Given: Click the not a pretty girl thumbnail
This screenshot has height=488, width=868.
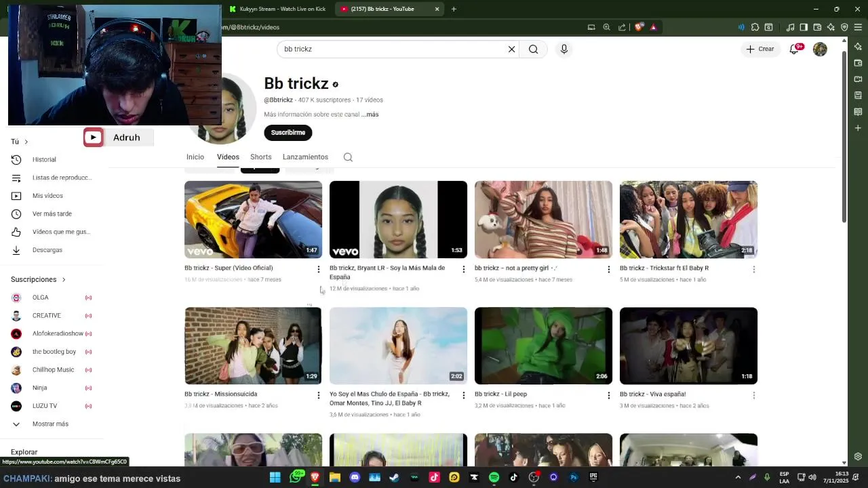Looking at the screenshot, I should 543,220.
